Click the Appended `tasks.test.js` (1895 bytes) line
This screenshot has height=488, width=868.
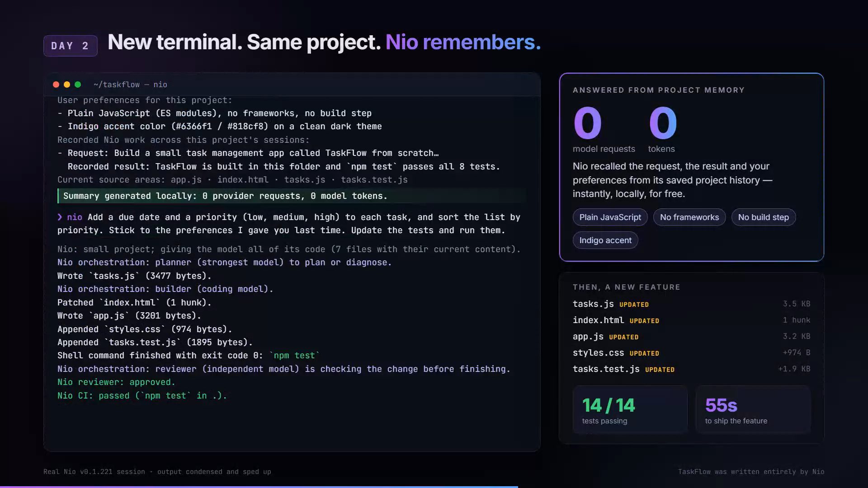click(155, 343)
